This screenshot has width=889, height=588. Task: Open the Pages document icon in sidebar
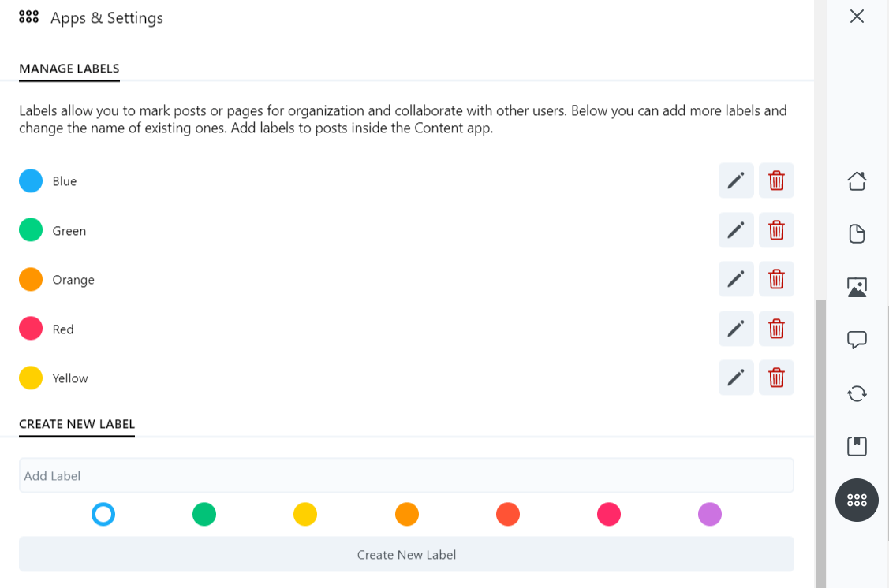point(857,234)
